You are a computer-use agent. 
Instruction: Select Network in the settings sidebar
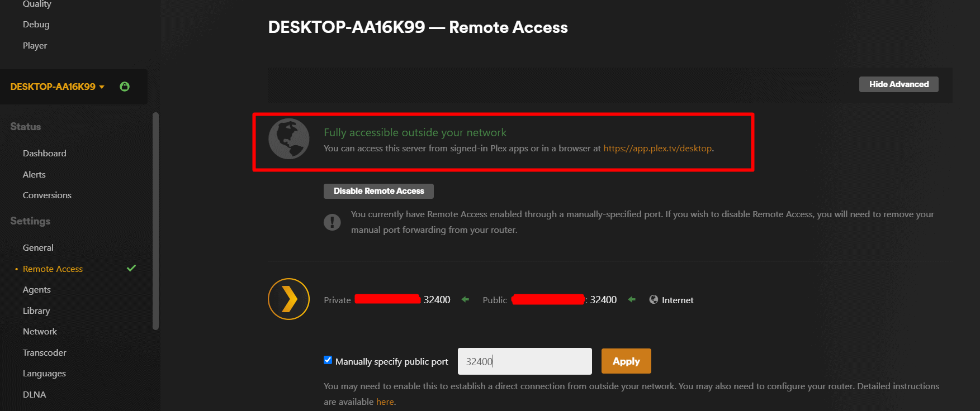click(40, 331)
